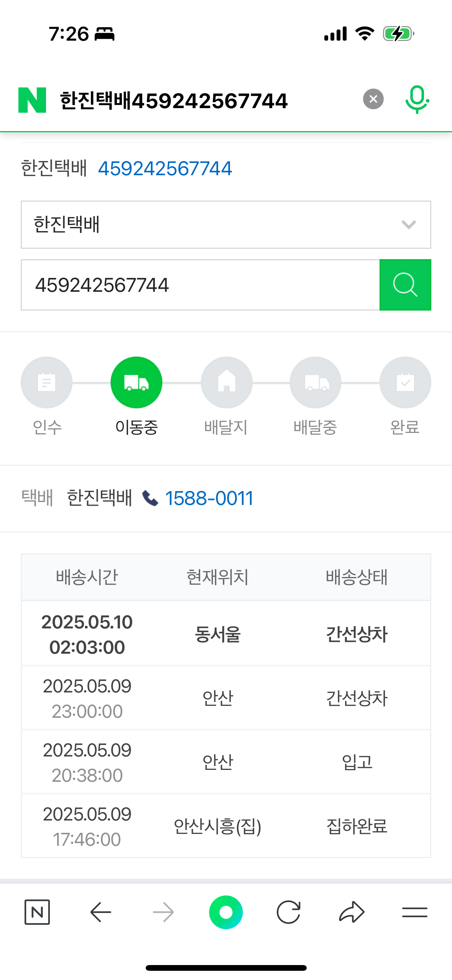The width and height of the screenshot is (452, 980).
Task: Open the bottom two-line menu
Action: (x=414, y=912)
